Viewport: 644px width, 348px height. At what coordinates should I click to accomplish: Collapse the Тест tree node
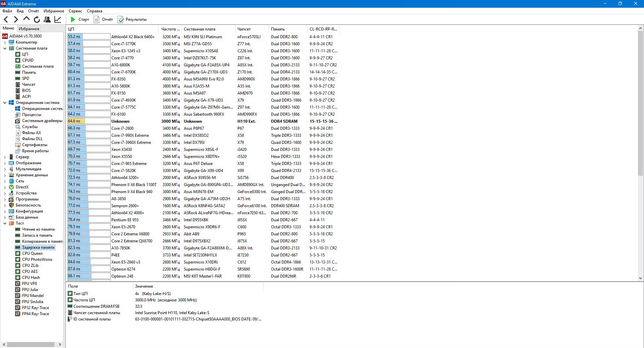[x=5, y=223]
